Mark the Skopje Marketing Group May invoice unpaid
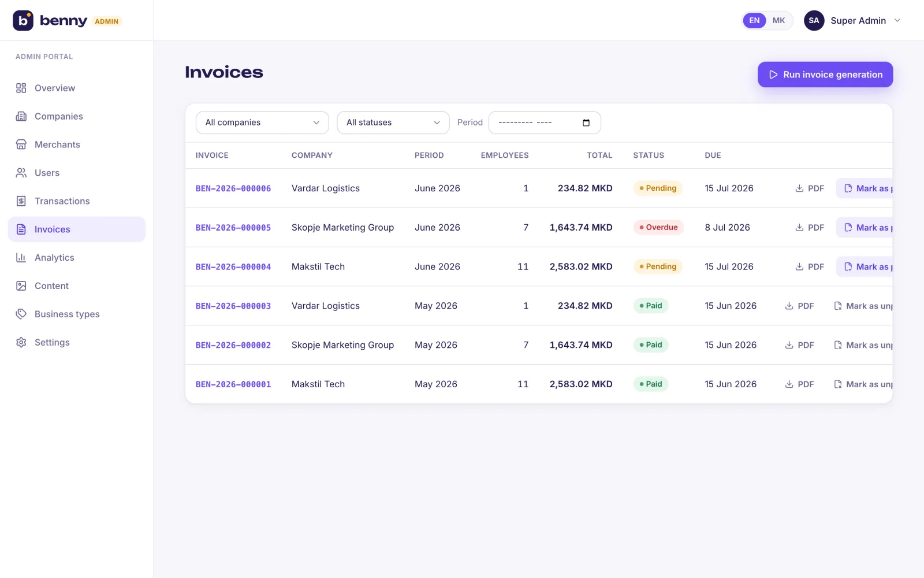 click(x=863, y=345)
